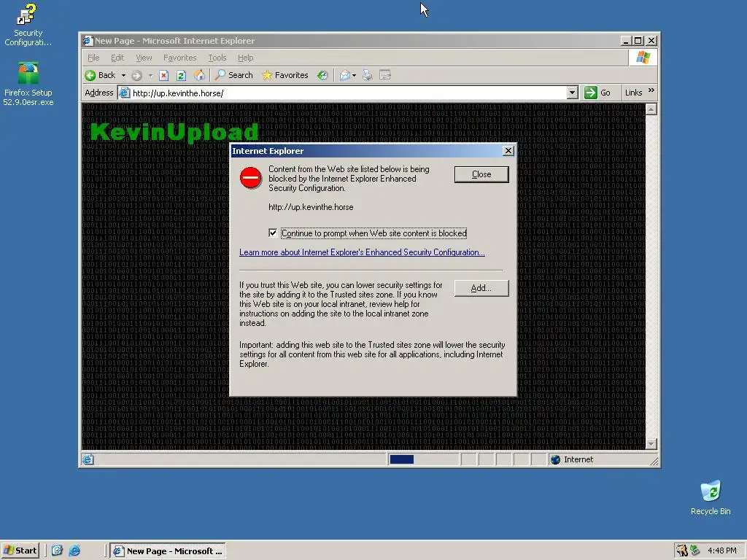Open Learn more about Enhanced Security link
The image size is (747, 560).
[x=362, y=252]
